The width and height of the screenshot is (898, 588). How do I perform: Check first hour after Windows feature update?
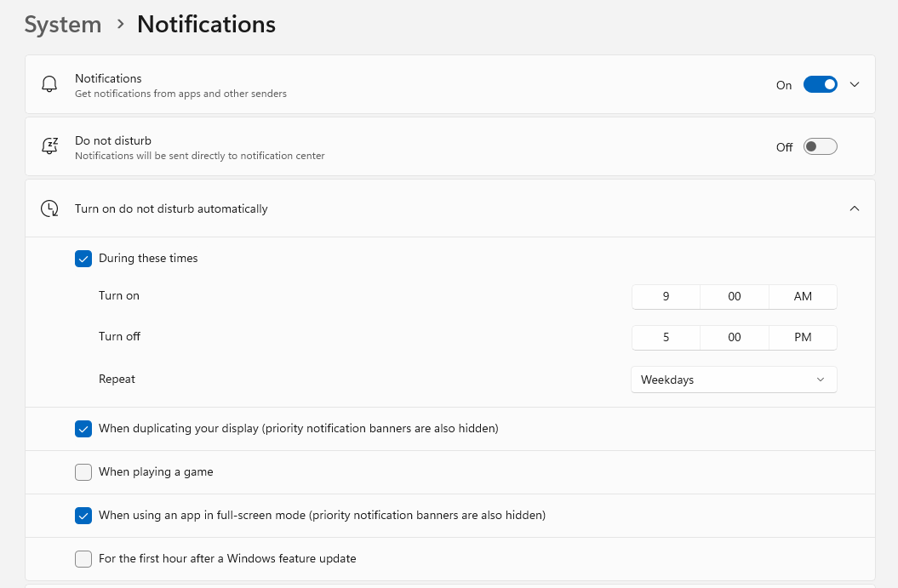click(83, 559)
